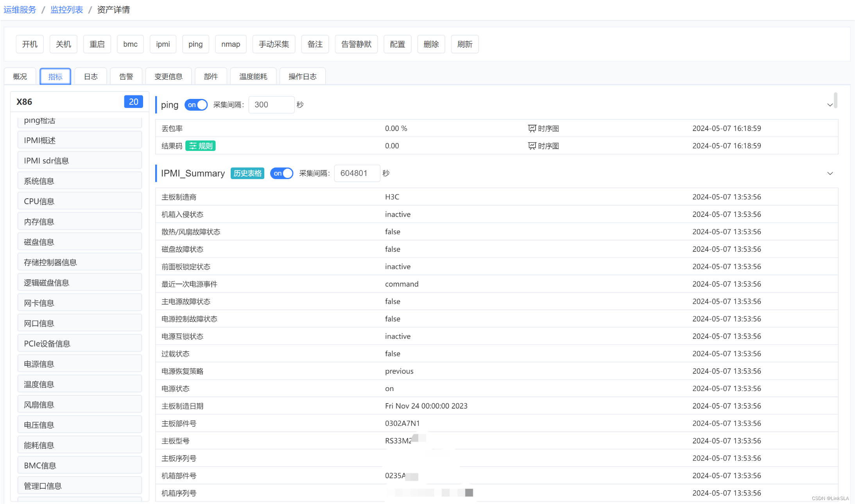Open the 操作日志 tab
The width and height of the screenshot is (855, 504).
(302, 77)
